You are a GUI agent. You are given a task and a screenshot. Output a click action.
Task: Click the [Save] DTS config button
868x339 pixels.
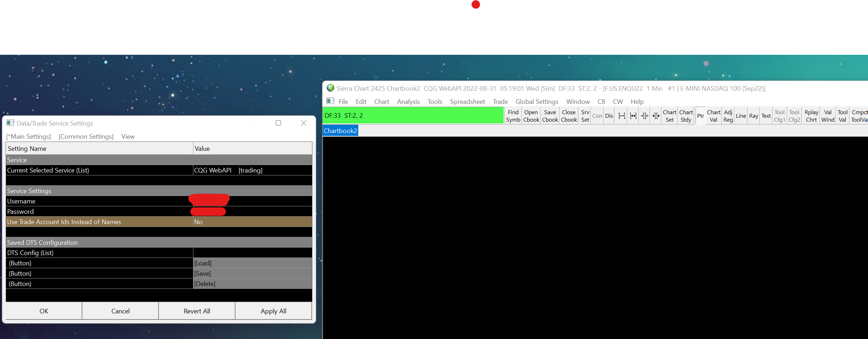point(253,273)
